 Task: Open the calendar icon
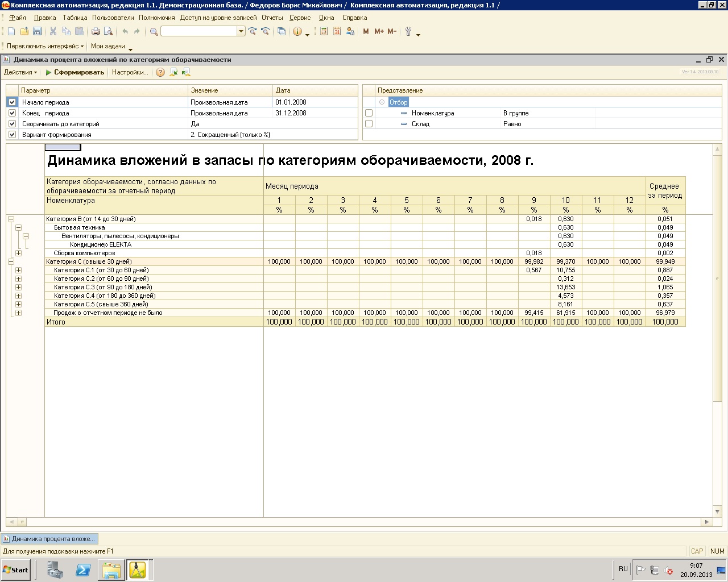(x=337, y=32)
